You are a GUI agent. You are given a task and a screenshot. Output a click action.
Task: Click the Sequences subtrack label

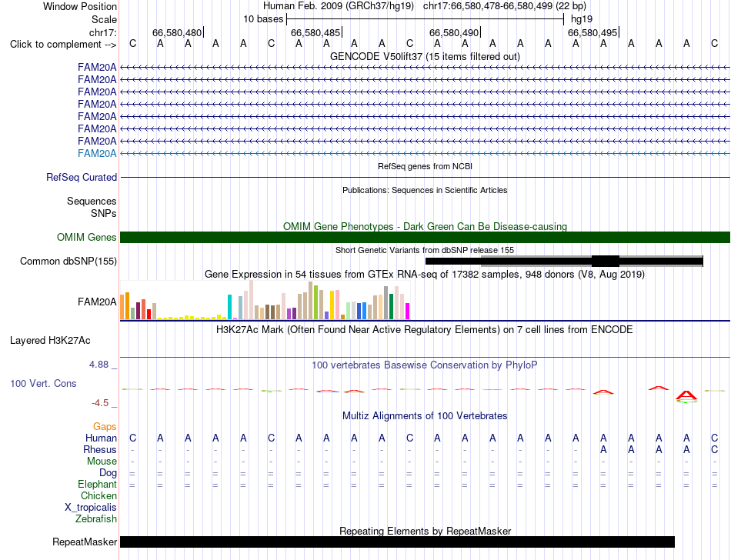92,202
